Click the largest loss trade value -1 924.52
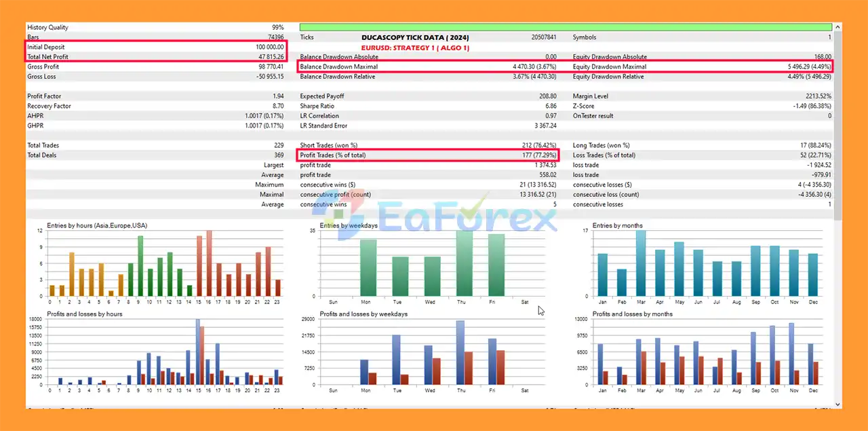The width and height of the screenshot is (868, 431). coord(819,165)
